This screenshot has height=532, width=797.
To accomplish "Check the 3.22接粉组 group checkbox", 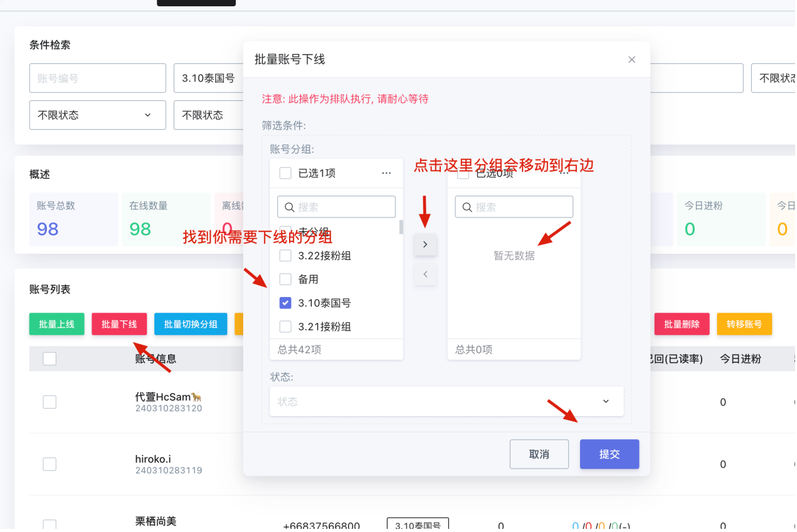I will pos(285,255).
